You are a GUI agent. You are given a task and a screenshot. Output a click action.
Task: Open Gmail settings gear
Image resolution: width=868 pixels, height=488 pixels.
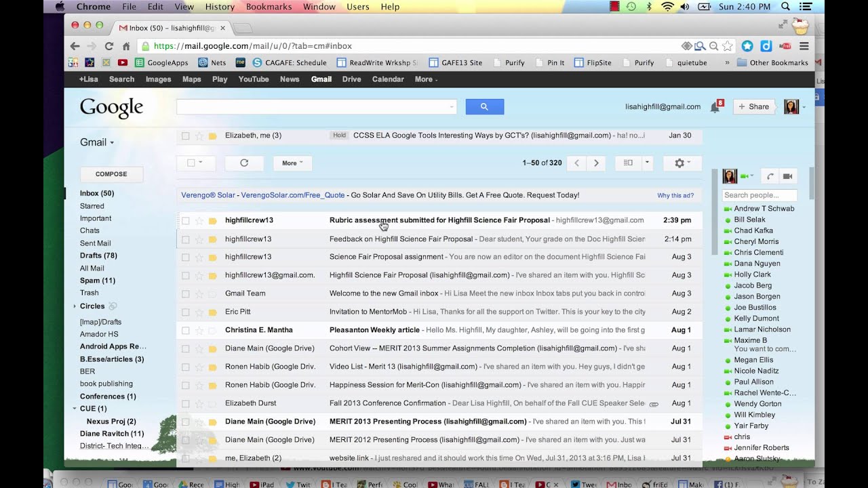click(x=682, y=163)
